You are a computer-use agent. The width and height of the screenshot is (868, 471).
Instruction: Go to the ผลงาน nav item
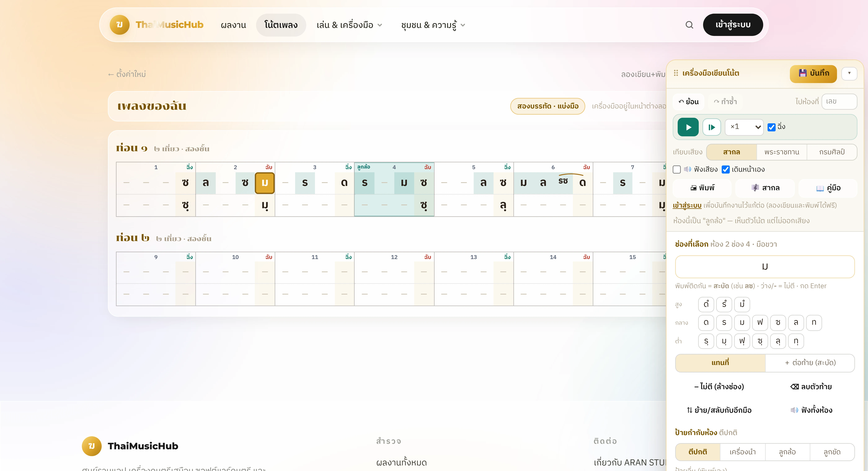(x=233, y=25)
